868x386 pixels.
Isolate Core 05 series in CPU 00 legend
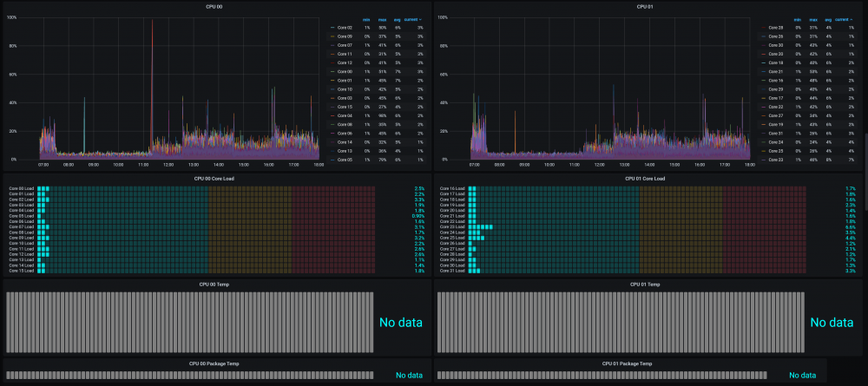pyautogui.click(x=345, y=160)
